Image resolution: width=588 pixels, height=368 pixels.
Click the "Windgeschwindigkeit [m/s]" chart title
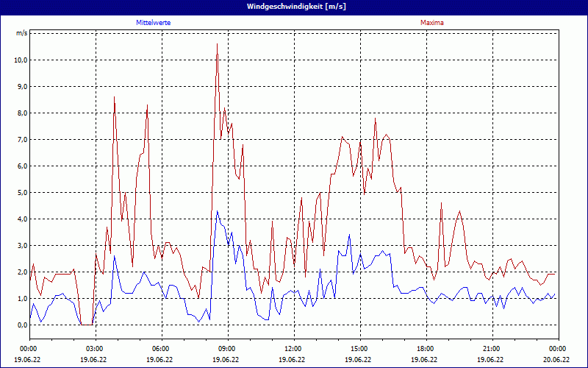point(294,6)
